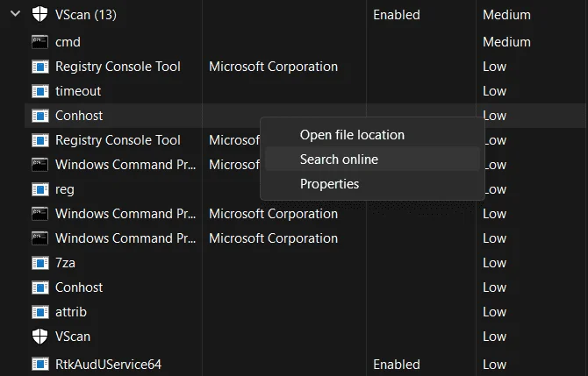Select the reg row name
The height and width of the screenshot is (376, 588).
click(65, 189)
